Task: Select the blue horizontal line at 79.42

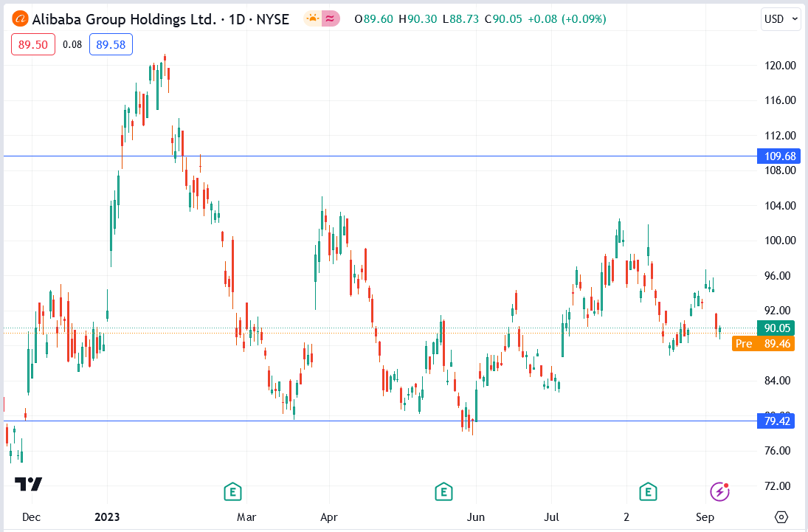Action: [x=380, y=421]
